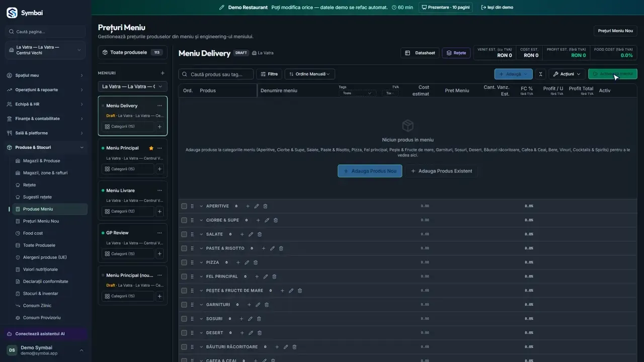Viewport: 644px width, 362px height.
Task: Open the three-dot options for Meniu Livrare
Action: pyautogui.click(x=159, y=191)
